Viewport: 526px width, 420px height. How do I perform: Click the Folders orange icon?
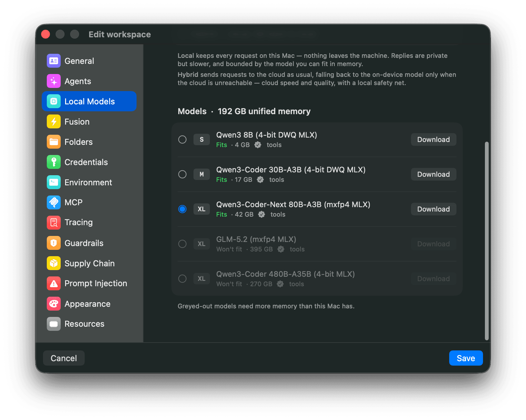(x=54, y=142)
